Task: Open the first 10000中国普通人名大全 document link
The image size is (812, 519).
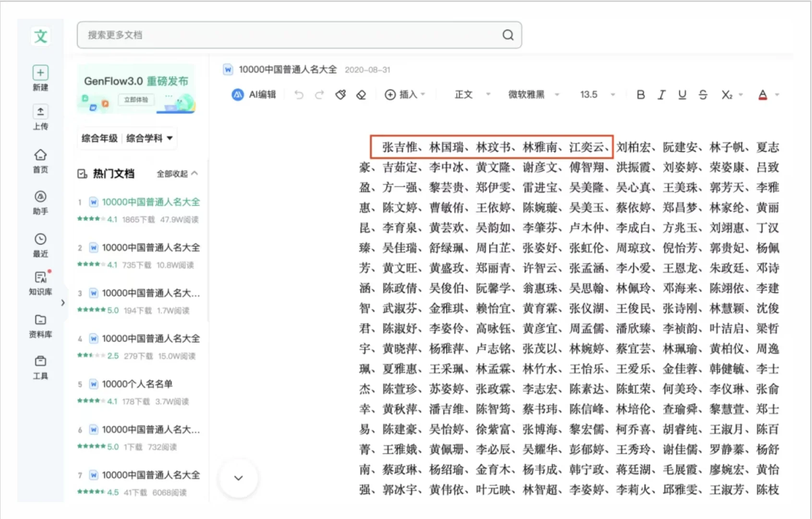Action: point(152,202)
